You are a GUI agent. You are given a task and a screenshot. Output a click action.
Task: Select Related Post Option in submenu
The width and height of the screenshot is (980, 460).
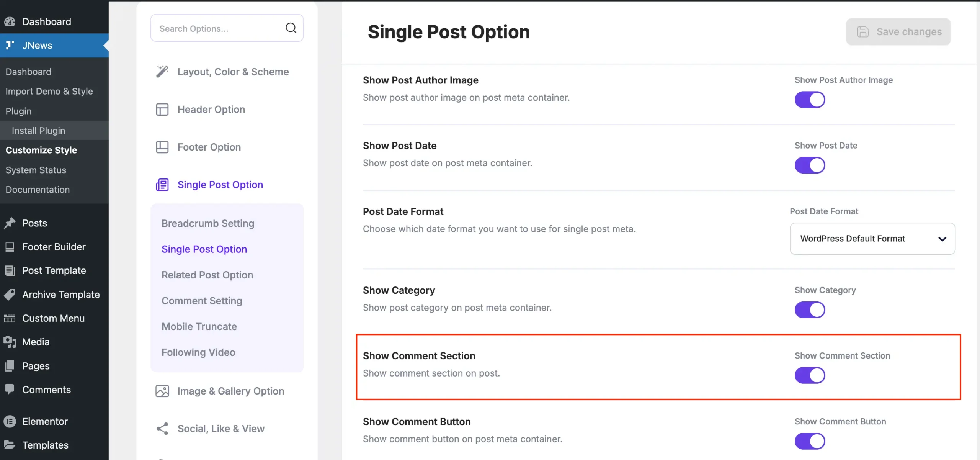pos(207,275)
